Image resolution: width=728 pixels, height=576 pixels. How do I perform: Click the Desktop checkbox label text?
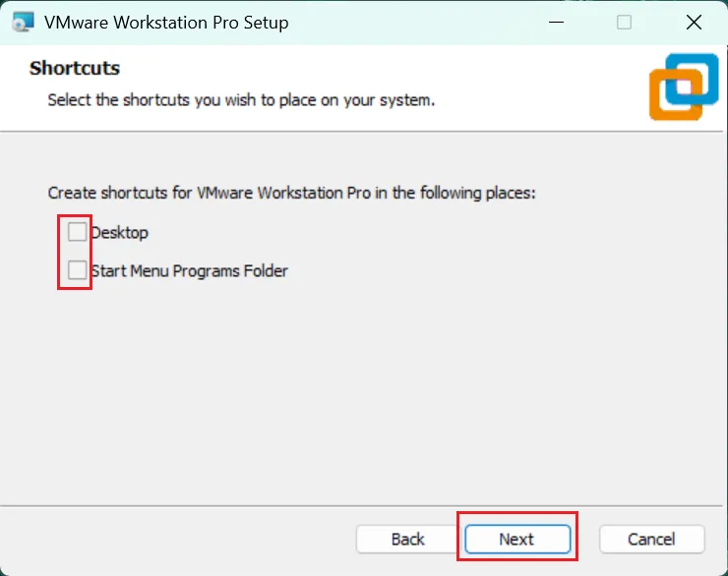pyautogui.click(x=119, y=232)
